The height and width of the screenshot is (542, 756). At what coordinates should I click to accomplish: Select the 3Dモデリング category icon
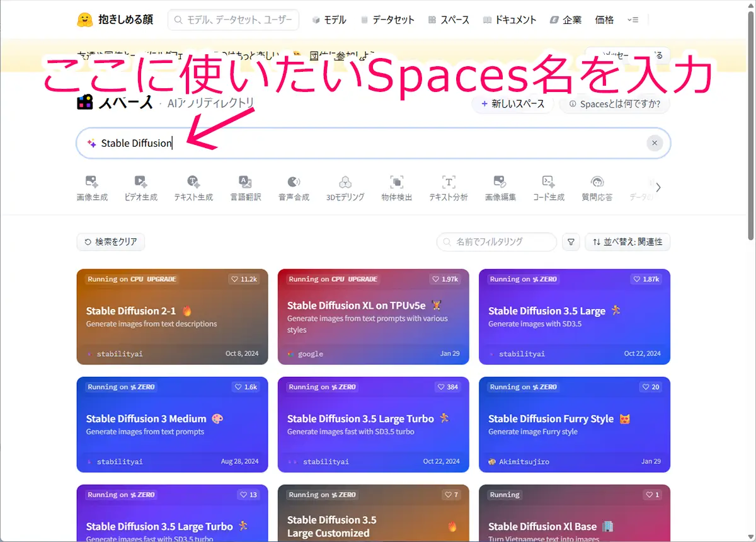coord(345,183)
